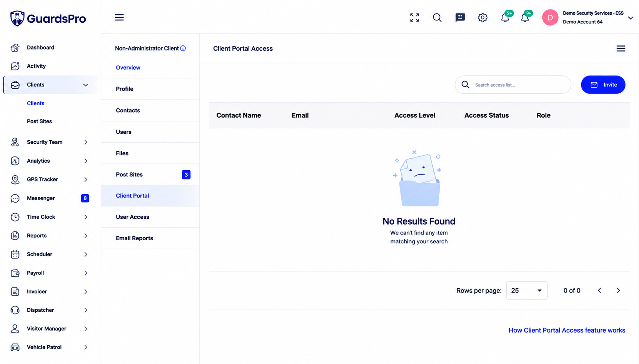Viewport: 639px width, 364px height.
Task: Expand the Payroll submenu chevron
Action: coord(86,273)
